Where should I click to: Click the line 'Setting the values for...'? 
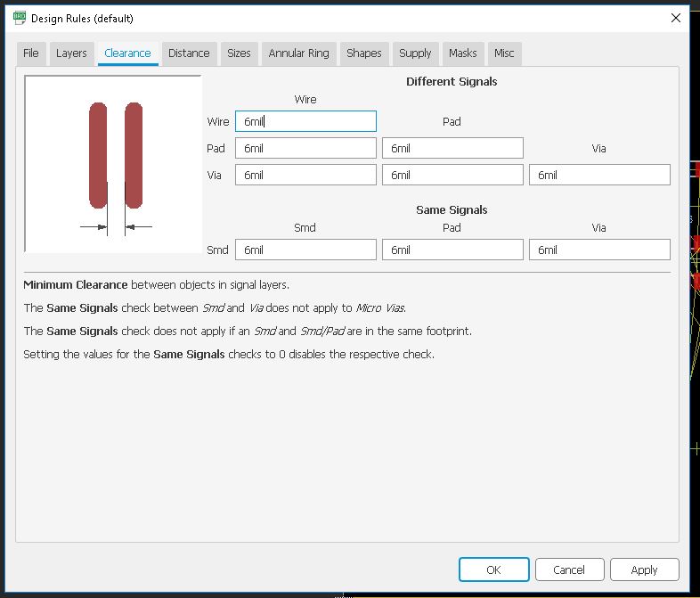tap(229, 355)
